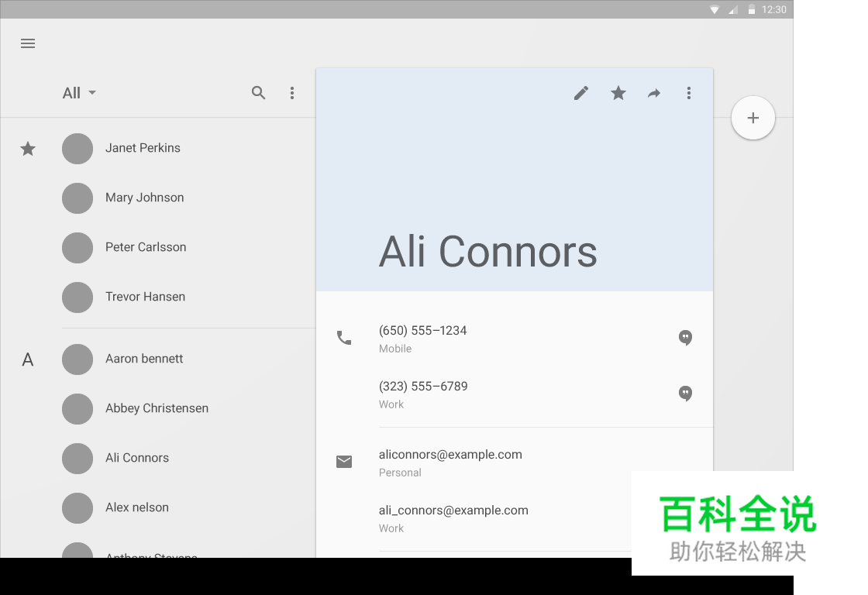Open search in the contacts list

point(259,92)
